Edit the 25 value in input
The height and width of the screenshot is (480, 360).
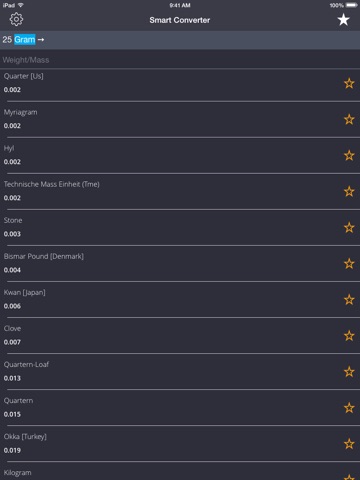(x=7, y=40)
